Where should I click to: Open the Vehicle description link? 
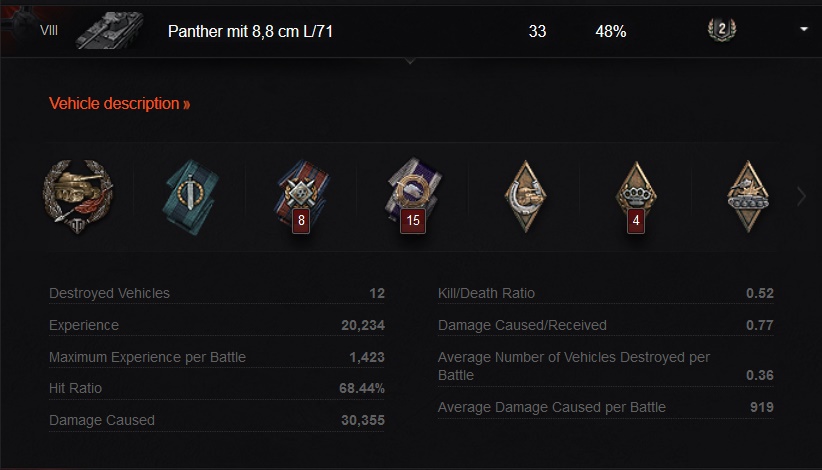(x=119, y=103)
